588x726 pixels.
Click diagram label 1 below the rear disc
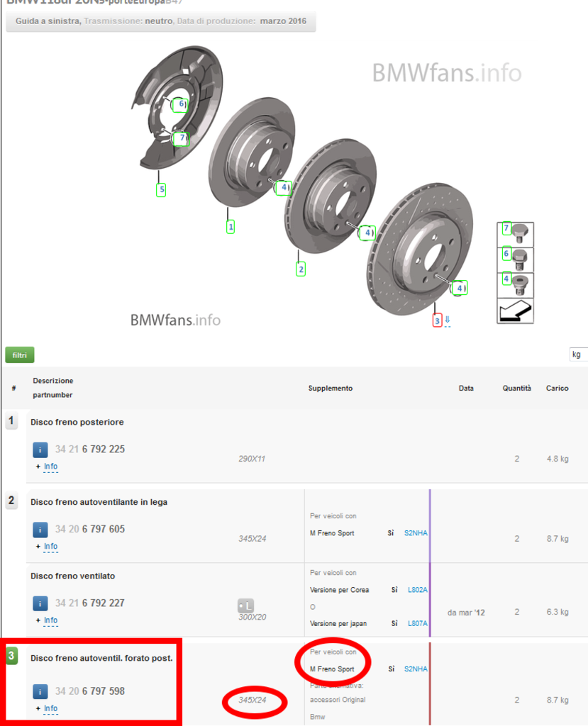coord(231,227)
